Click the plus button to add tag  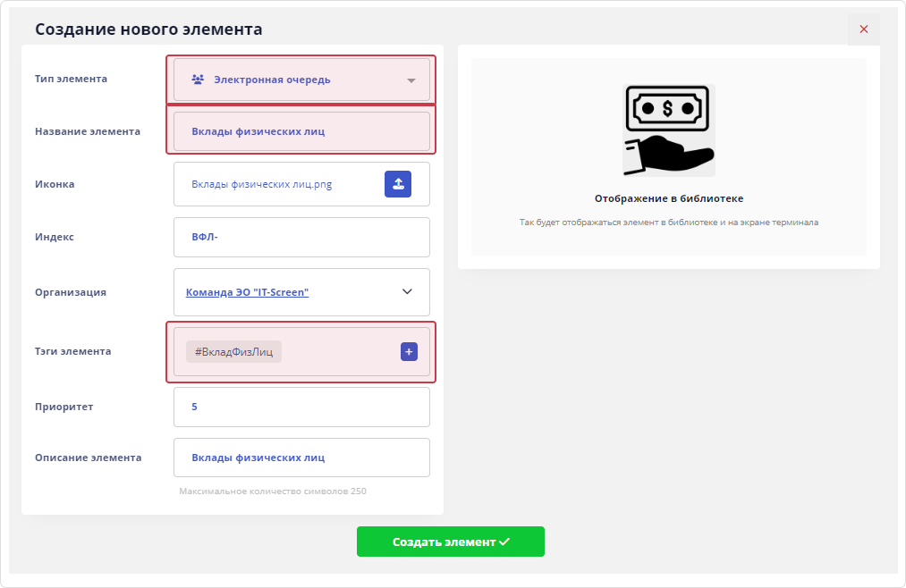click(x=409, y=352)
